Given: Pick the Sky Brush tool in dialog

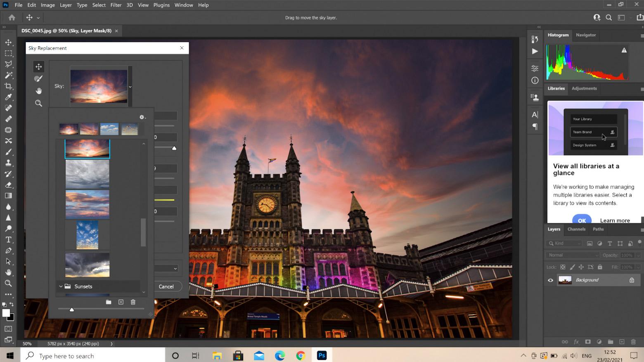Looking at the screenshot, I should (38, 78).
